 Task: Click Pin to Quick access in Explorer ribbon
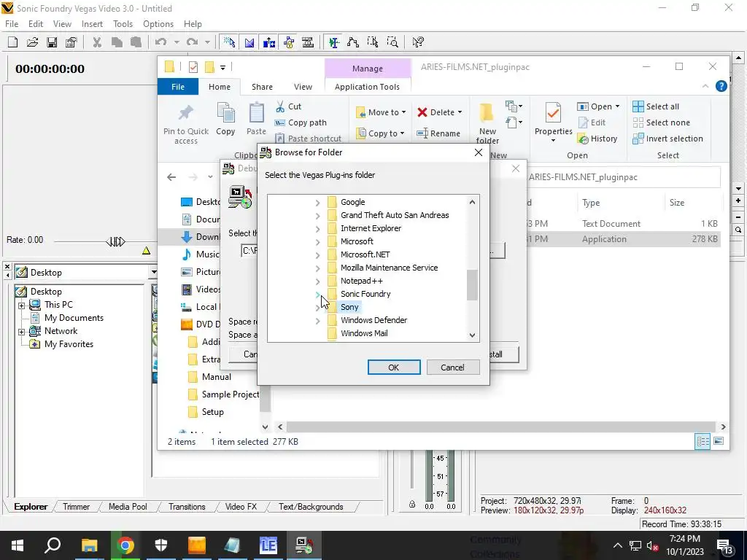pos(186,124)
